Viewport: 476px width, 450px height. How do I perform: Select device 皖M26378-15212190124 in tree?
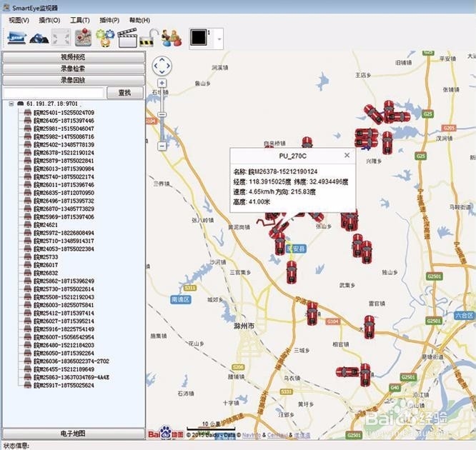tap(64, 153)
